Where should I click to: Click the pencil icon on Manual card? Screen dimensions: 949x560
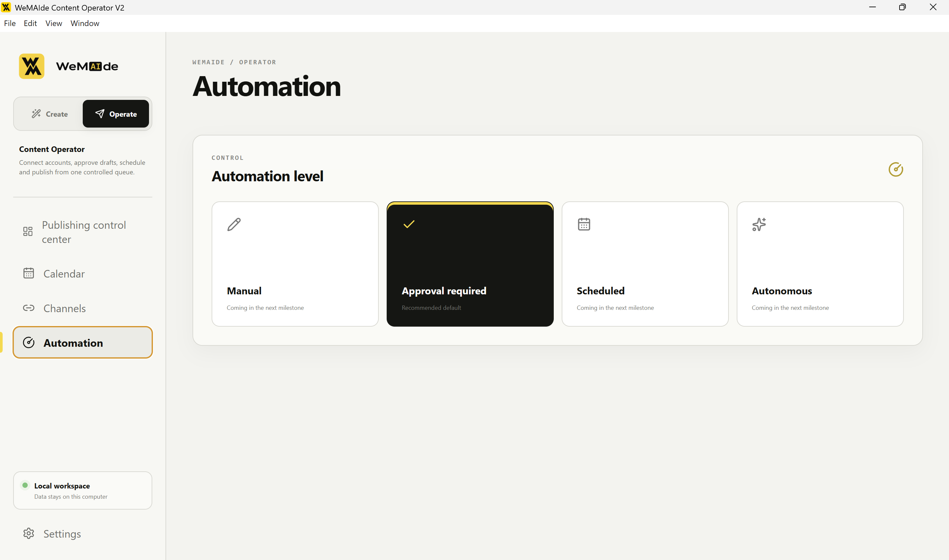pyautogui.click(x=234, y=224)
